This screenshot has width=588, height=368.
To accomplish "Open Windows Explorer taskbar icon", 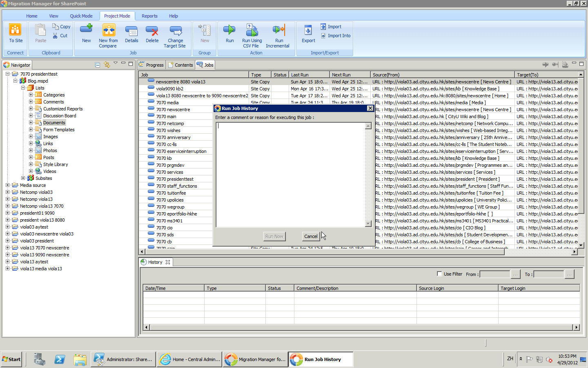I will tap(80, 359).
